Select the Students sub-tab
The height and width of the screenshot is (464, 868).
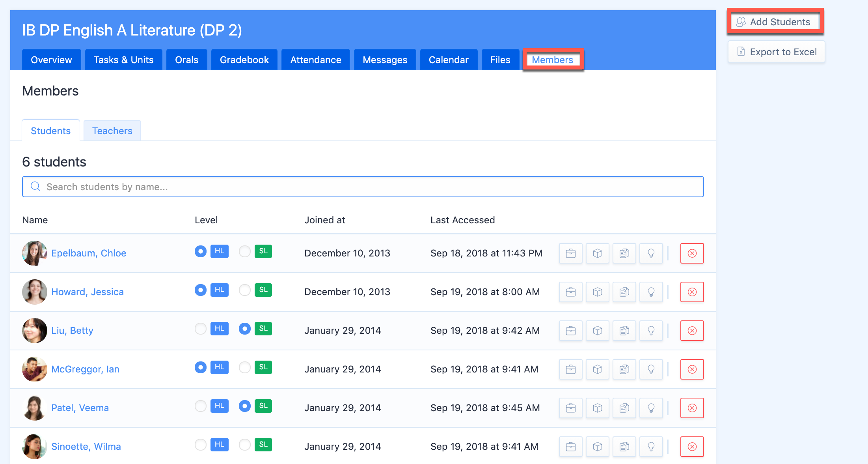(x=50, y=131)
